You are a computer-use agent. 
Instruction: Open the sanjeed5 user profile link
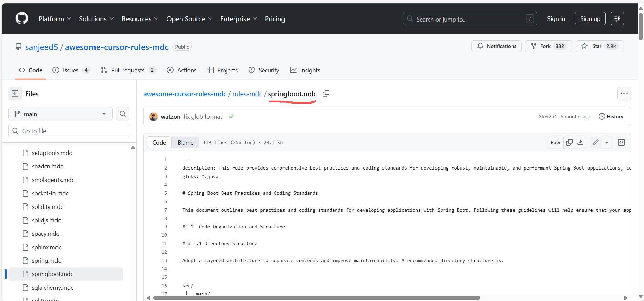coord(42,47)
